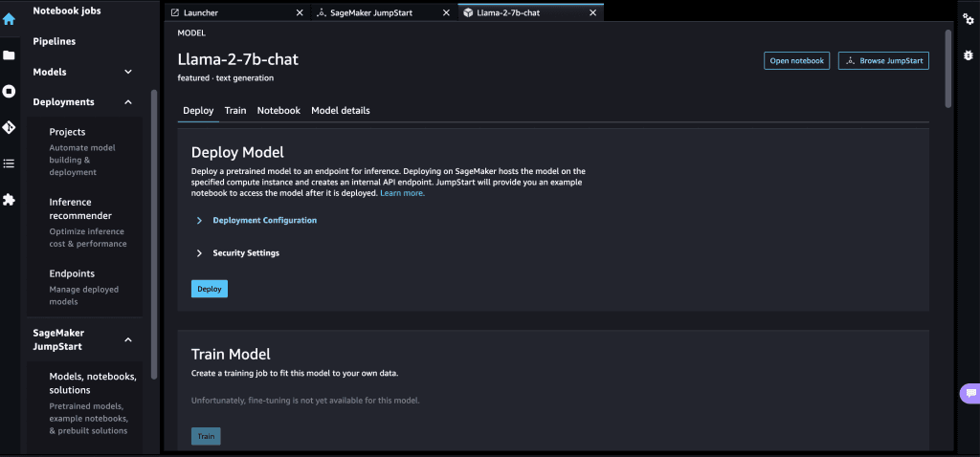Screen dimensions: 980x457
Task: Click the Train button
Action: (206, 436)
